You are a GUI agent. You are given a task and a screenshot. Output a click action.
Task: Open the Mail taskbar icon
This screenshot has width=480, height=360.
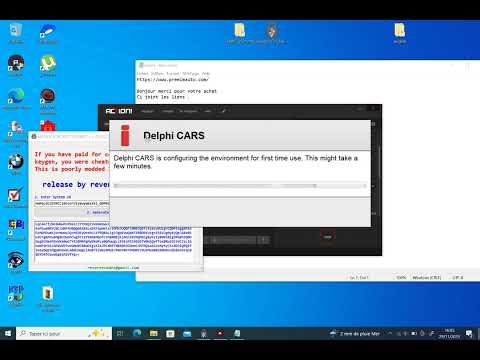[x=187, y=333]
